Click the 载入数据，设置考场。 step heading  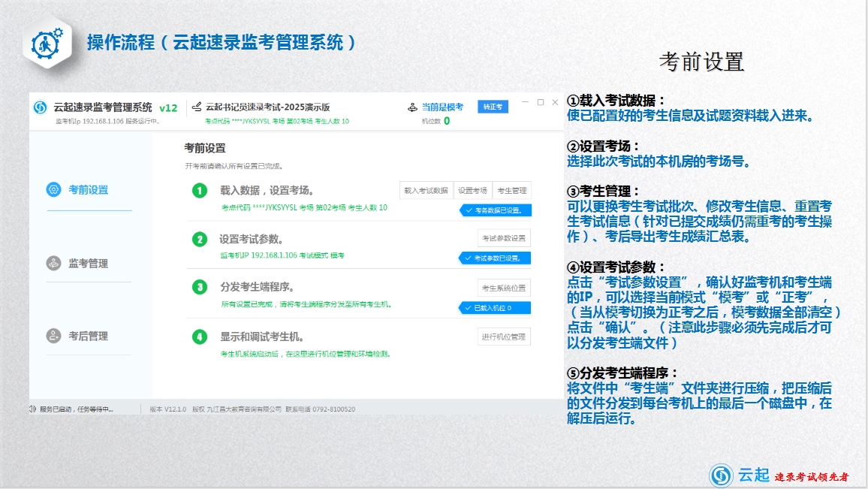coord(267,191)
